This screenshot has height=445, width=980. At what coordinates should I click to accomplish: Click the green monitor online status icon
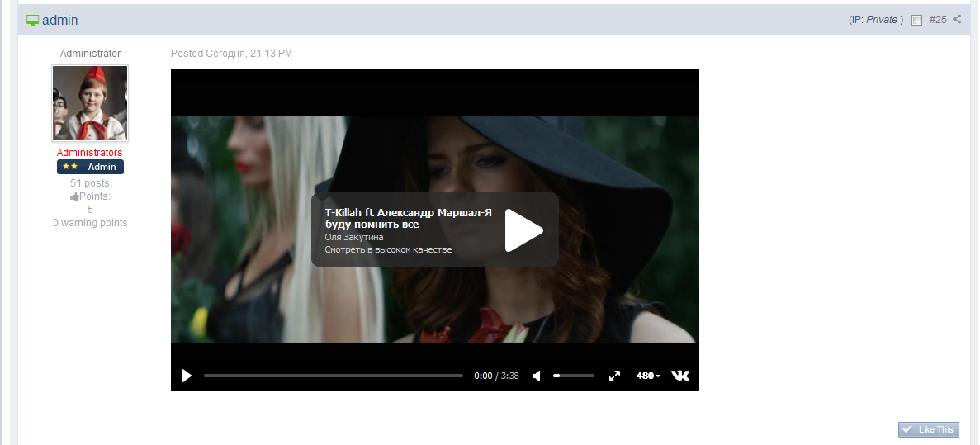point(32,20)
